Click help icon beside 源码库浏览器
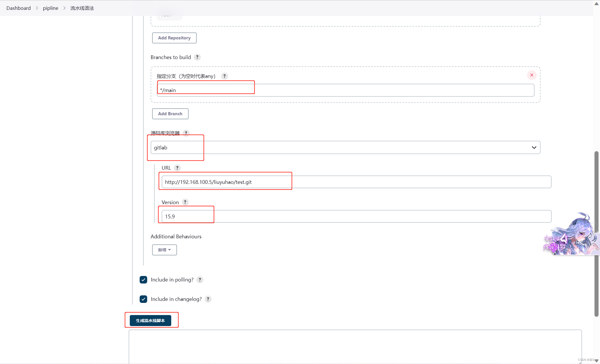The image size is (600, 364). [186, 133]
